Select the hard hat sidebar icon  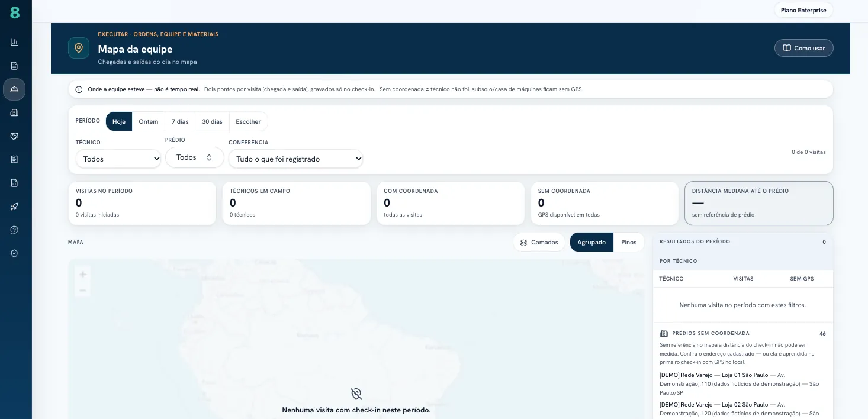click(x=14, y=89)
